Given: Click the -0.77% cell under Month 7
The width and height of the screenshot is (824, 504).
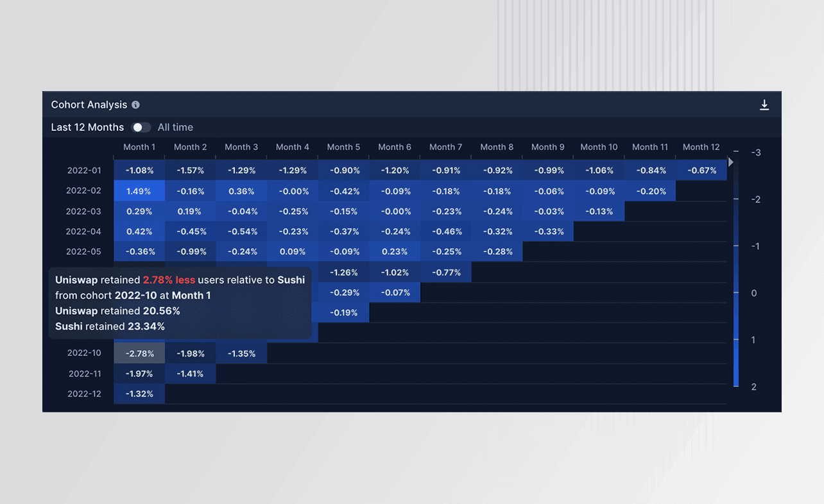Looking at the screenshot, I should 446,273.
